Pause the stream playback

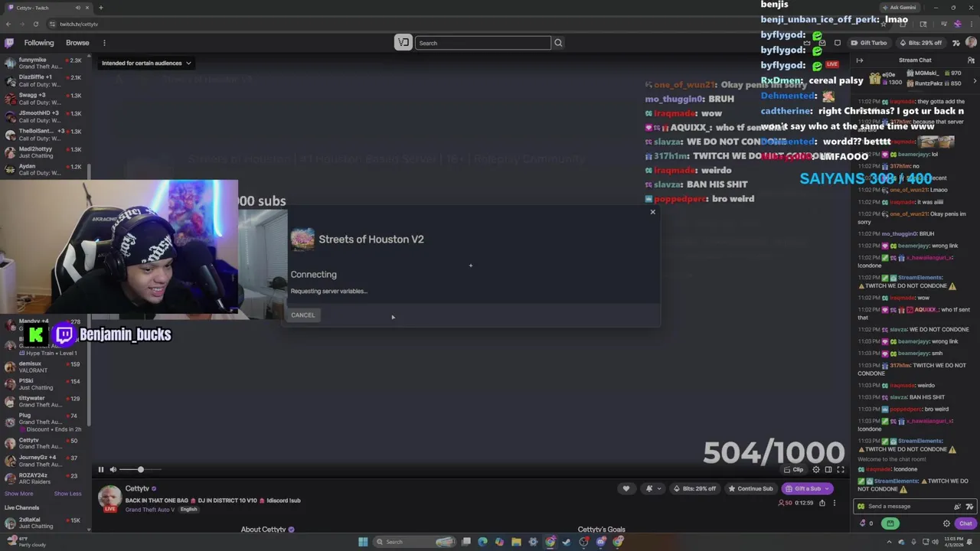pos(100,469)
